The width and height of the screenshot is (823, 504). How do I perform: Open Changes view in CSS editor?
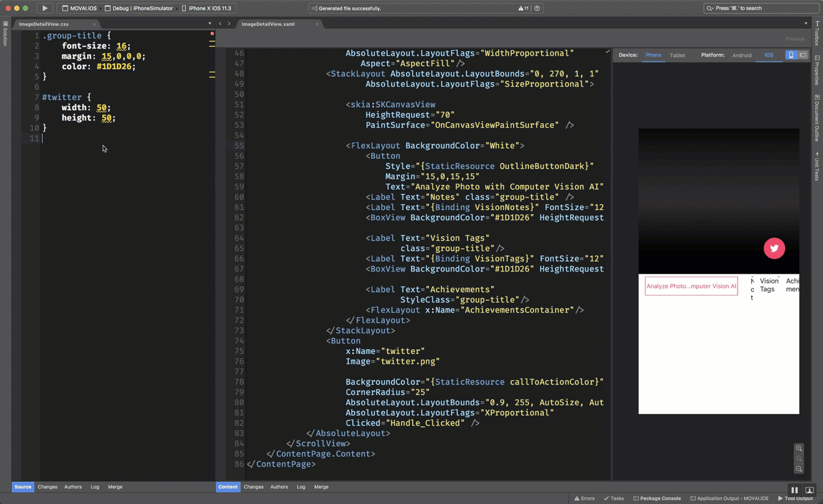[47, 487]
